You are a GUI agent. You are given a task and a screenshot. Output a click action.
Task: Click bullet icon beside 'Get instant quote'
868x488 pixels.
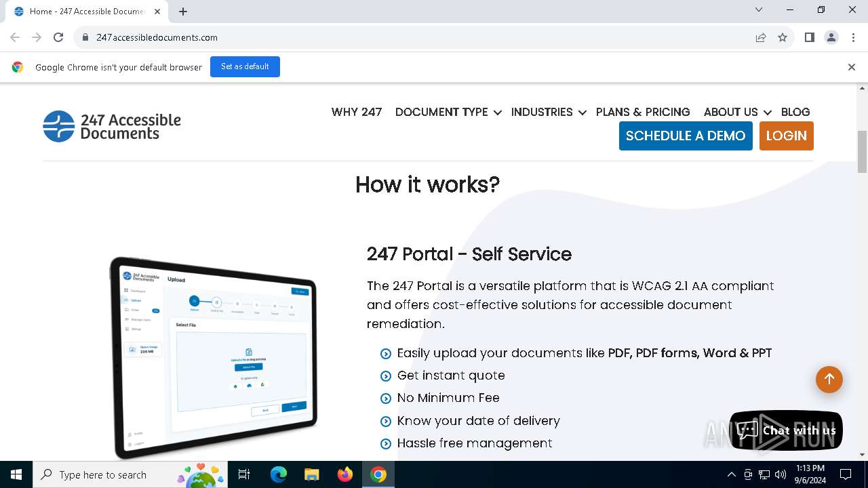coord(386,376)
